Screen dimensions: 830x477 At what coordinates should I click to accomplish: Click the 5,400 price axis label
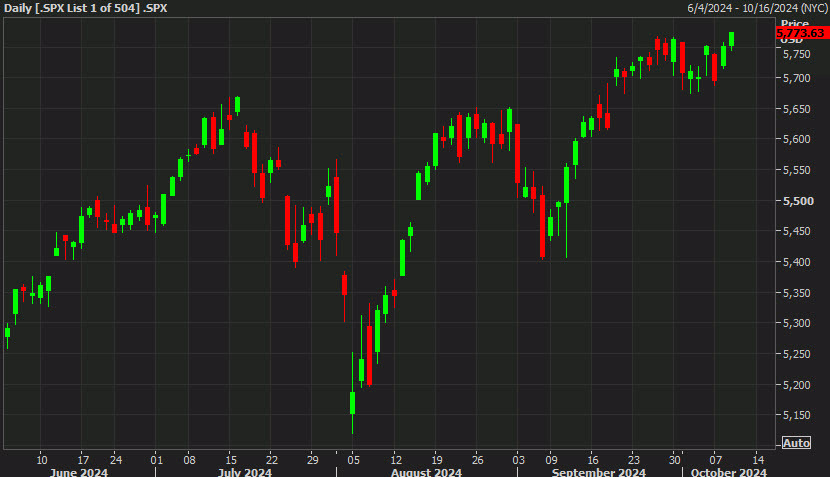797,262
